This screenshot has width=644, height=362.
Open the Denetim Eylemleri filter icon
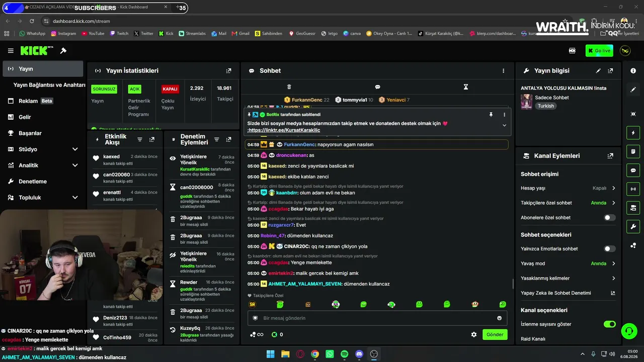pos(217,139)
